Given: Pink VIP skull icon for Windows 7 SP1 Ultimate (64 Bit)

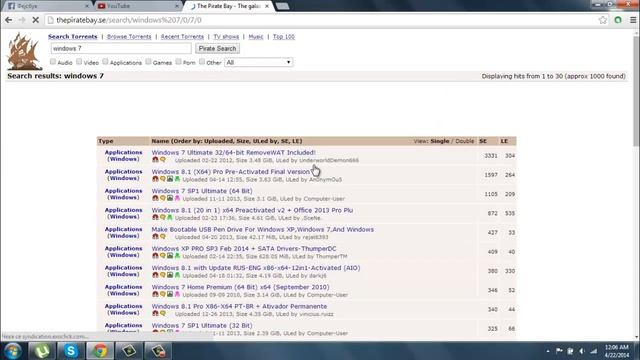Looking at the screenshot, I should [177, 198].
